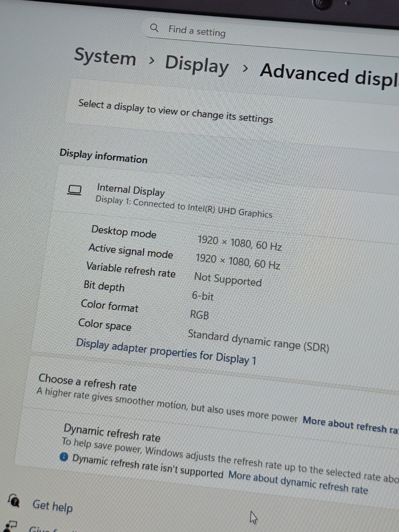Screen dimensions: 399x532
Task: Click Standard dynamic range (SDR) value
Action: [x=258, y=341]
